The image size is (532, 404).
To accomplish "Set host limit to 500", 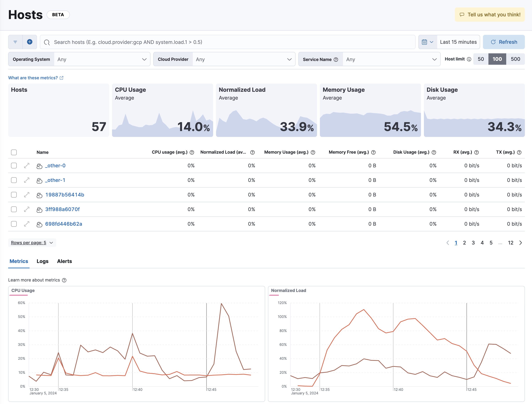I will [x=515, y=59].
